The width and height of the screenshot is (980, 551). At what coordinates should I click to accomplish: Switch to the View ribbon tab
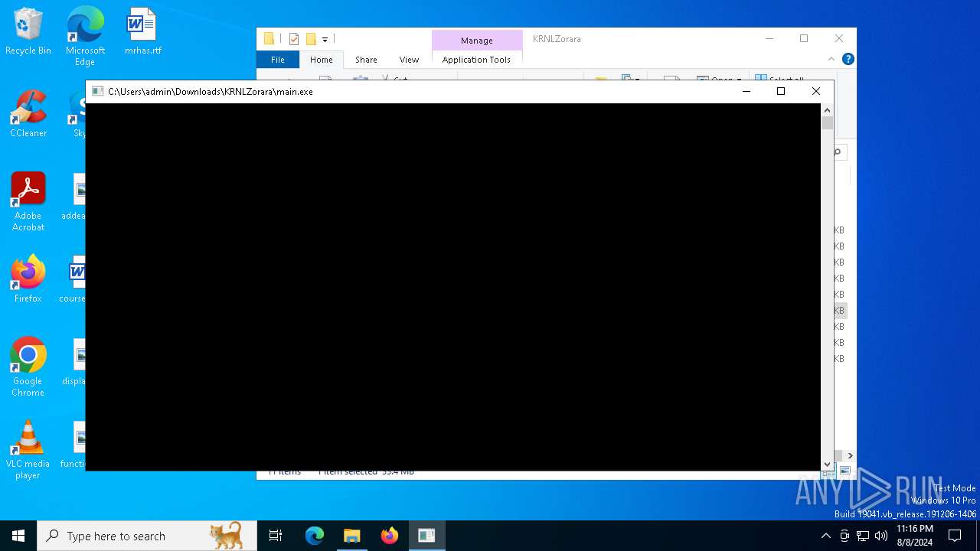[409, 60]
